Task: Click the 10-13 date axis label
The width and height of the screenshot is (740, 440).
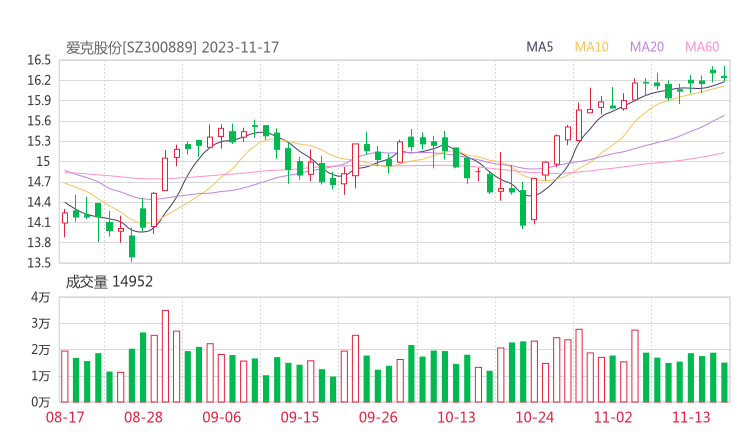Action: coord(456,417)
